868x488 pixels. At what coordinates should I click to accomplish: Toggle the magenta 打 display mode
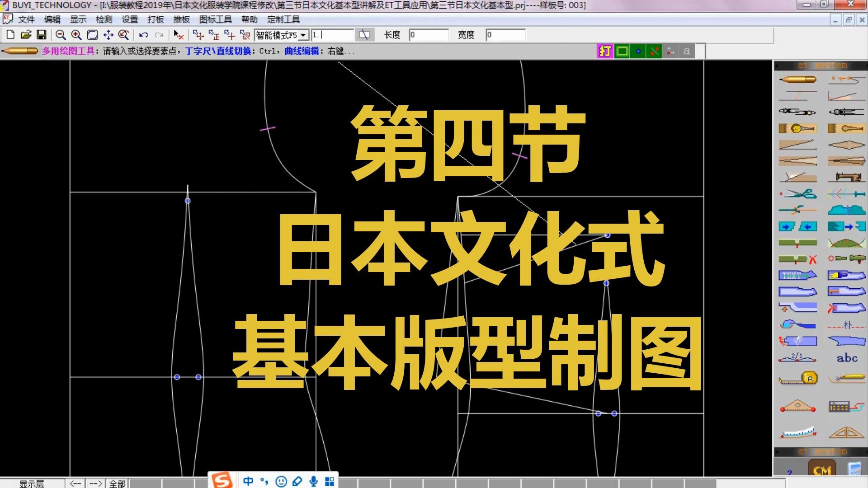605,51
